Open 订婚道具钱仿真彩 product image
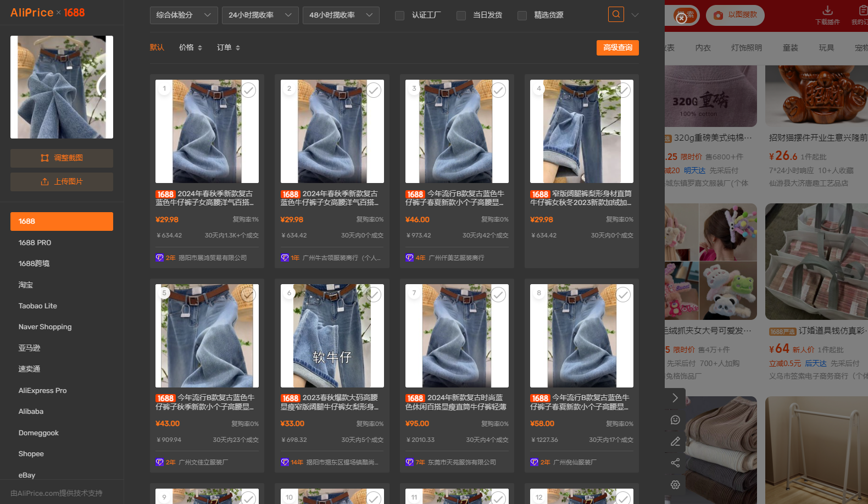Image resolution: width=868 pixels, height=504 pixels. [x=816, y=262]
